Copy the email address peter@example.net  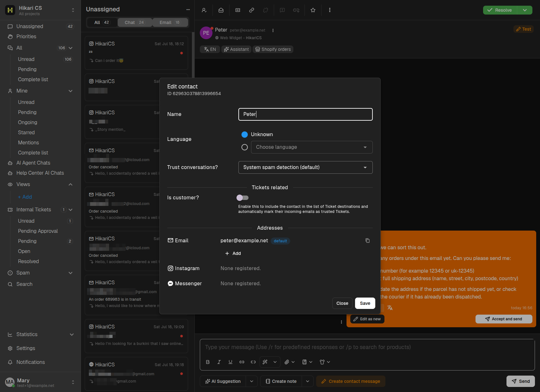(367, 241)
